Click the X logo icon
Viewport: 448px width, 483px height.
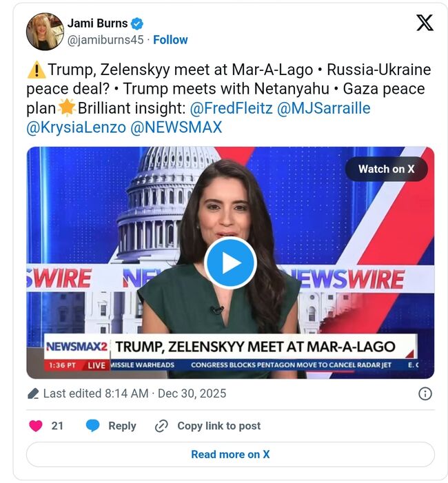pos(425,23)
